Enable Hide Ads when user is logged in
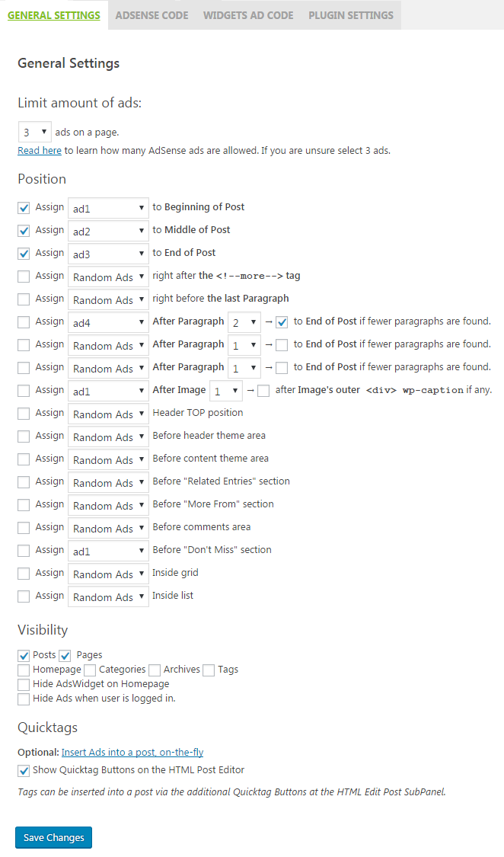504x857 pixels. 24,699
